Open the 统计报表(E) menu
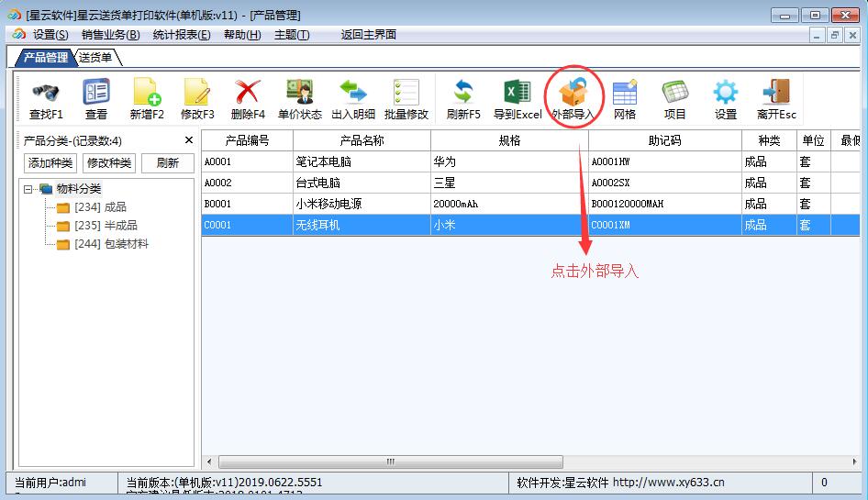Screen dimensions: 868x500 (182, 35)
